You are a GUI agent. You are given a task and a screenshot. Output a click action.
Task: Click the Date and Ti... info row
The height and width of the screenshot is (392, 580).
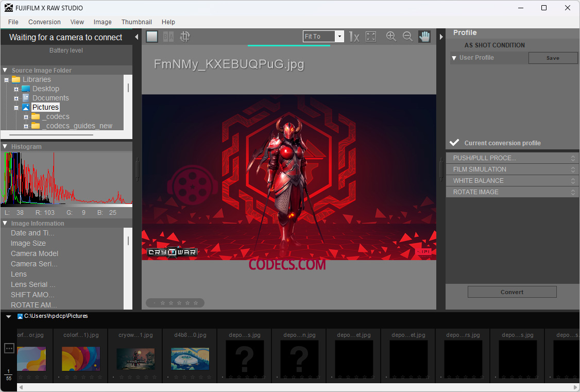(x=32, y=233)
